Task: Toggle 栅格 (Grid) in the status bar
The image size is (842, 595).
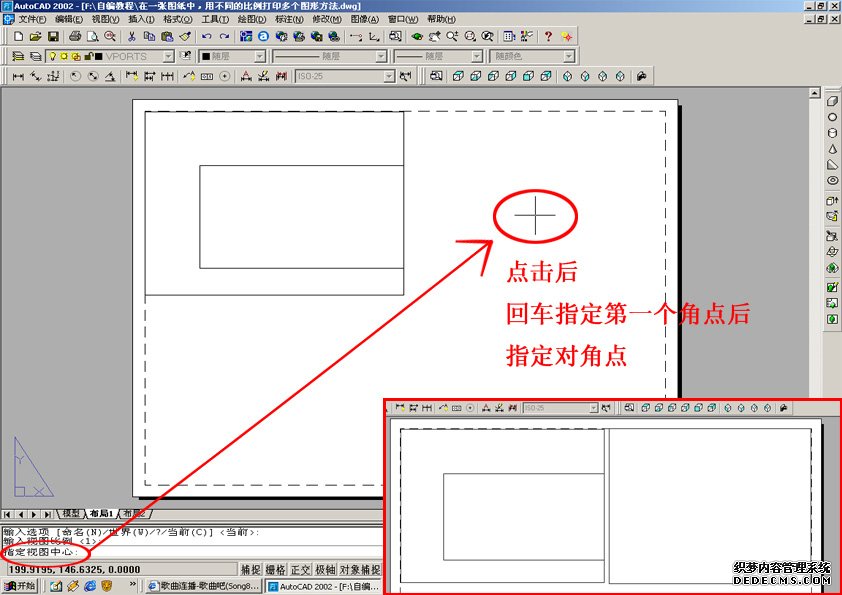Action: (x=276, y=569)
